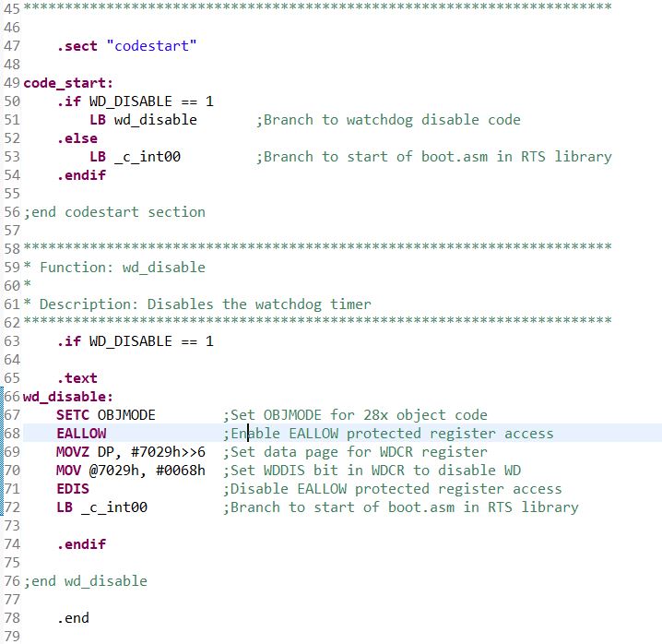Screen dimensions: 662x644
Task: Click 'MOV @7029h, #0068h' instruction
Action: point(131,471)
